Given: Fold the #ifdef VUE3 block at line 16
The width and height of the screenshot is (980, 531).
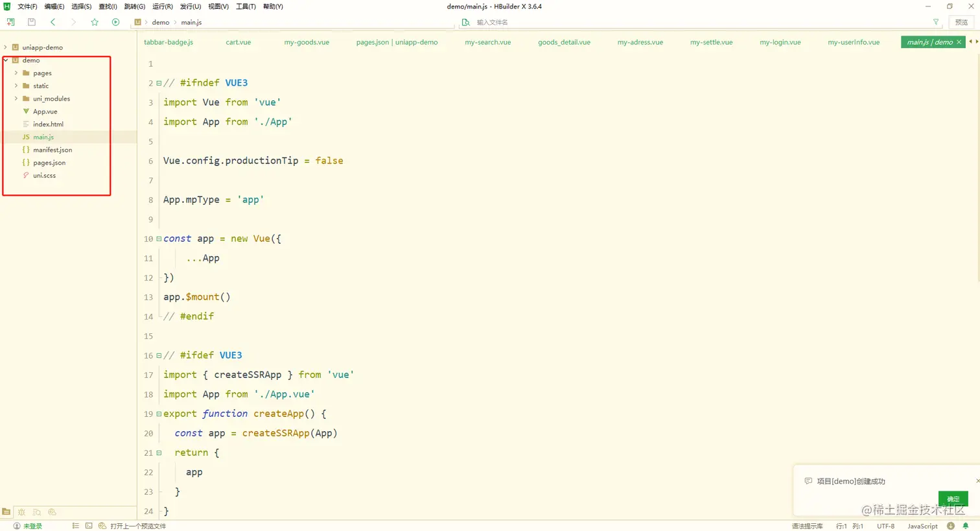Looking at the screenshot, I should coord(159,355).
